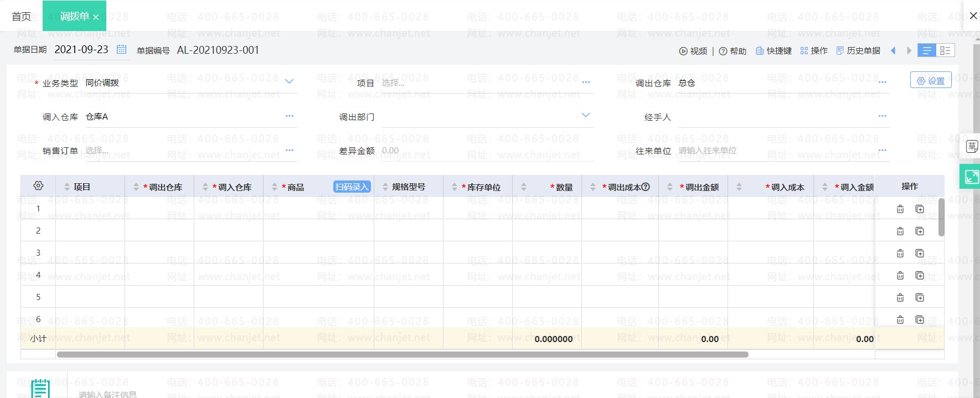Viewport: 980px width, 398px height.
Task: Click the product cell in row 1
Action: (318, 208)
